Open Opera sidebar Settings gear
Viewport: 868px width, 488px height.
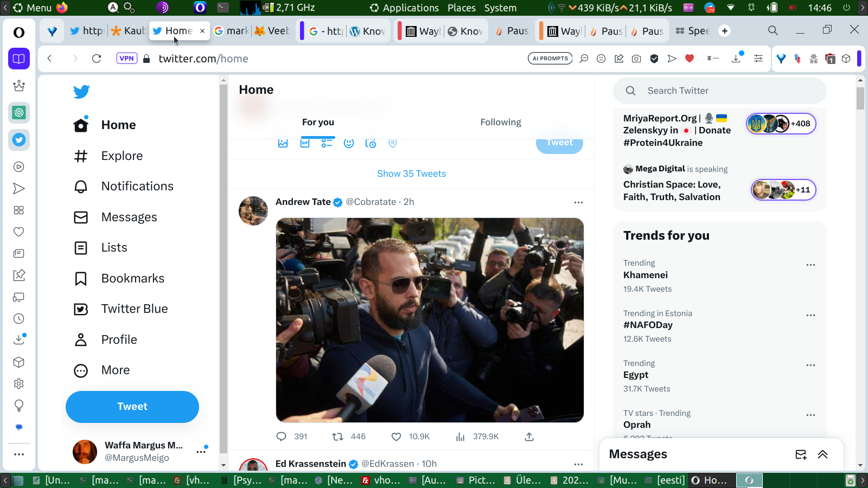click(19, 384)
